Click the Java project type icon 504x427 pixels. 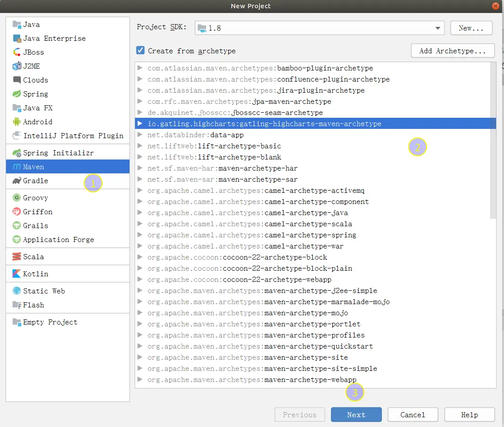click(17, 25)
